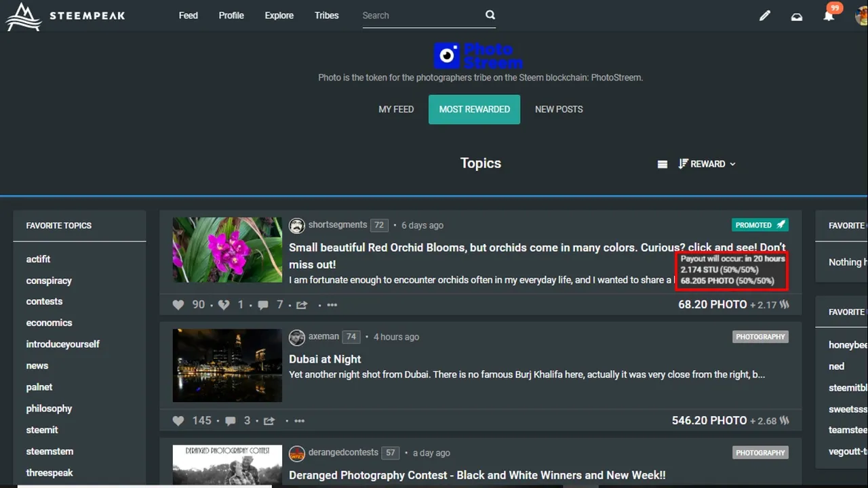Select contests favorite topic
868x488 pixels.
click(44, 302)
